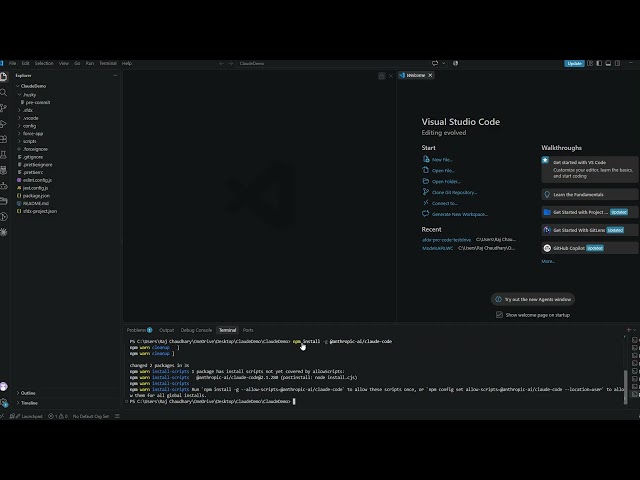This screenshot has width=640, height=480.
Task: Open sfdx-project.json file
Action: (x=40, y=211)
